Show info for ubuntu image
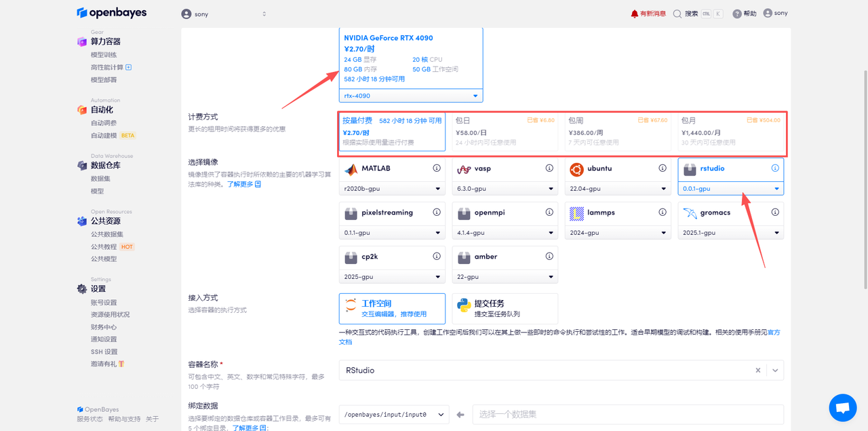Viewport: 868px width, 431px height. [663, 168]
